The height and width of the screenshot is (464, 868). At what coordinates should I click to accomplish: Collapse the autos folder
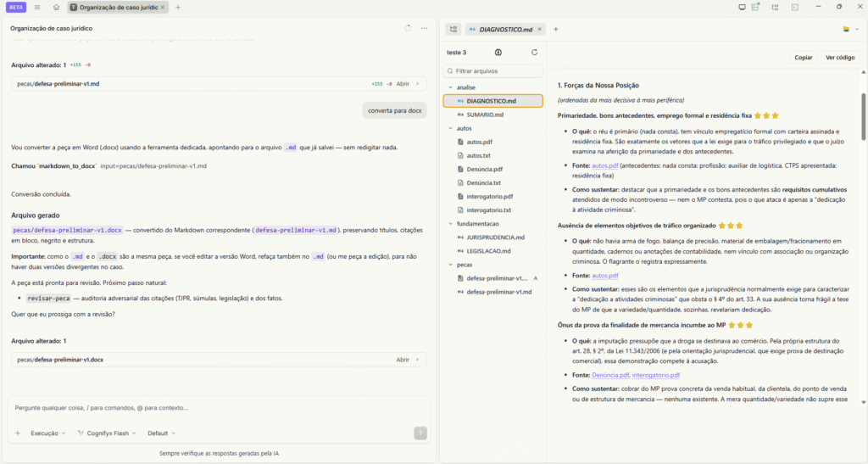[x=450, y=128]
